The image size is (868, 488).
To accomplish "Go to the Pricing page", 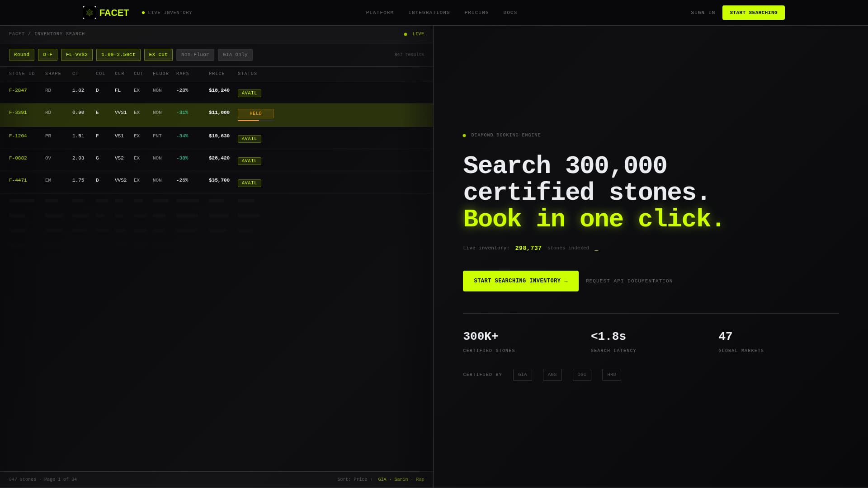I will coord(476,13).
